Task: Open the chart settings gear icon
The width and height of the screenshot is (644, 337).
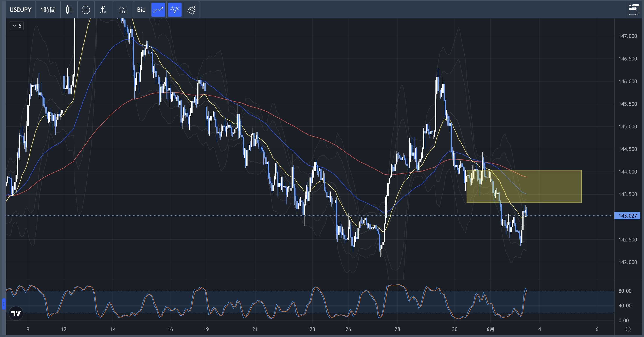Action: click(628, 329)
